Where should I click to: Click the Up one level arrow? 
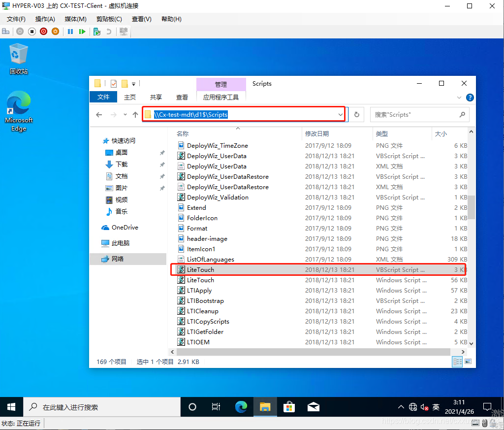tap(135, 114)
